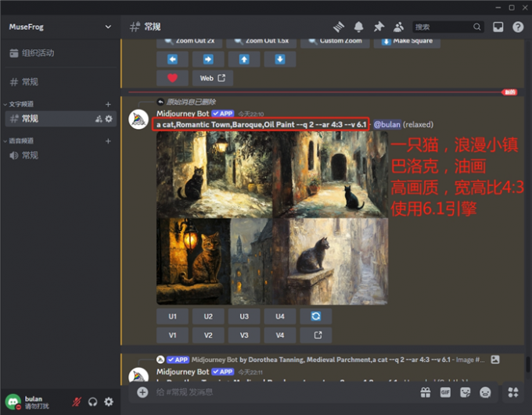This screenshot has width=532, height=415.
Task: Click the plus attach button in message bar
Action: pyautogui.click(x=142, y=392)
